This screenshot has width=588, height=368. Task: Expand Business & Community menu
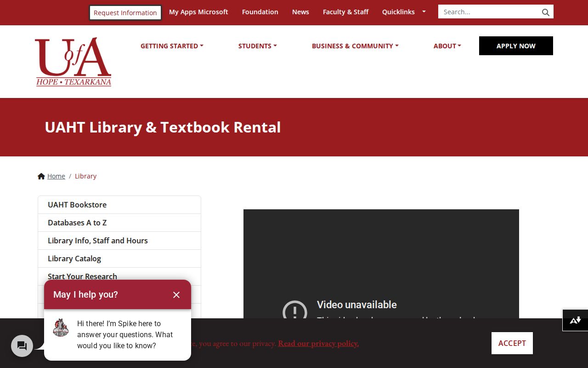(355, 46)
